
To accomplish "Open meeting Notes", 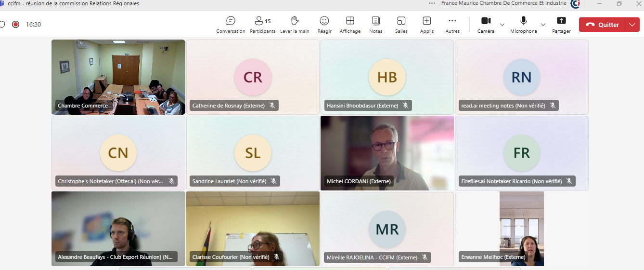I will [375, 25].
